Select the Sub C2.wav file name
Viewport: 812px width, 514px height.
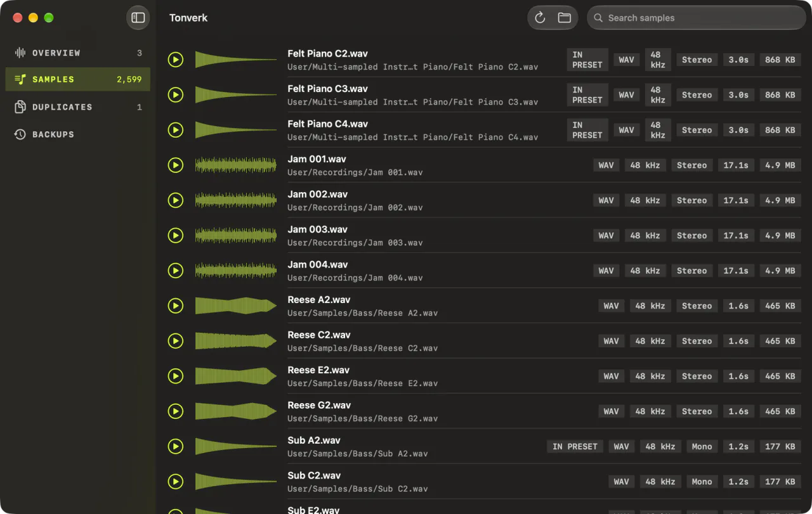point(314,475)
